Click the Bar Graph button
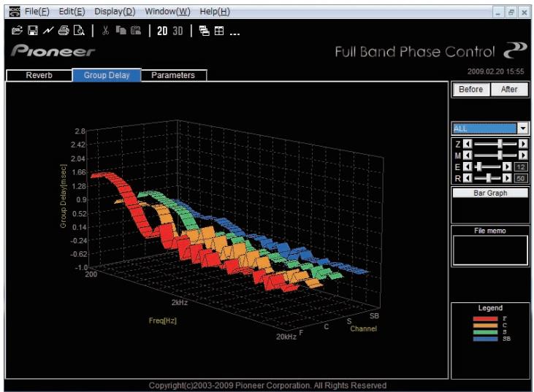The width and height of the screenshot is (534, 392). [490, 193]
